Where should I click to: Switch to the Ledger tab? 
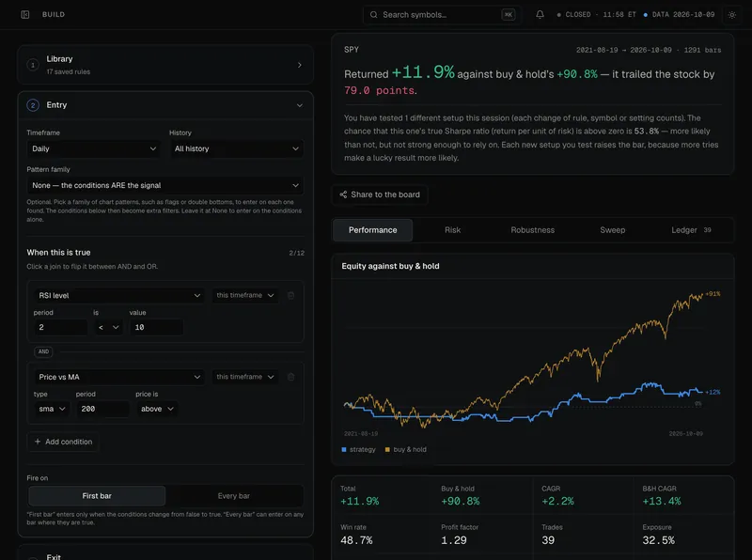click(x=691, y=230)
